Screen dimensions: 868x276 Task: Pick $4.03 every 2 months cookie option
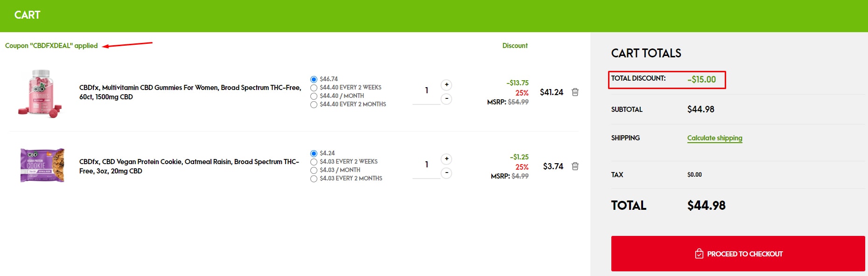coord(314,179)
